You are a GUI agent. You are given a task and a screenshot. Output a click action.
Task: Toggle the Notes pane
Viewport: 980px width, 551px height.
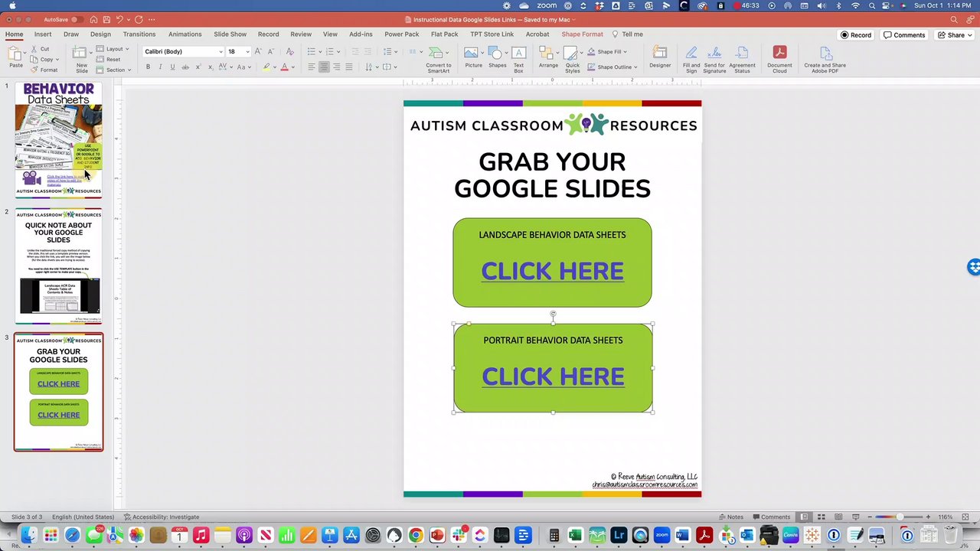(731, 517)
